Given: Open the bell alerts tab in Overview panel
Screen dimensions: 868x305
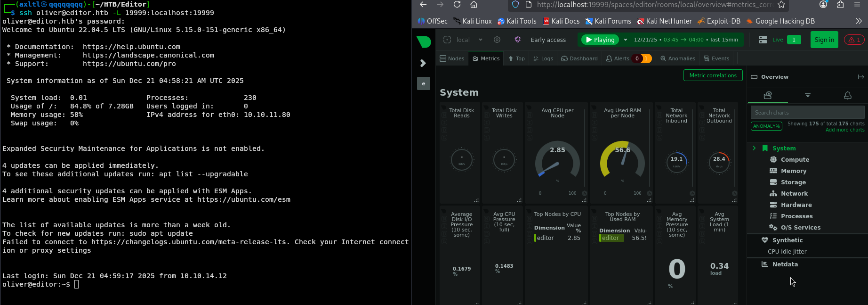Looking at the screenshot, I should click(x=847, y=95).
